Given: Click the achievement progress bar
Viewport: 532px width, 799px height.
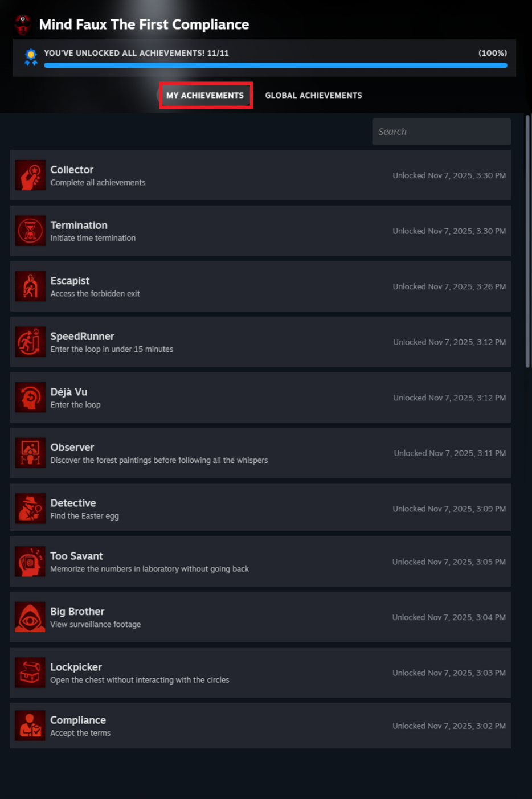Looking at the screenshot, I should (276, 65).
